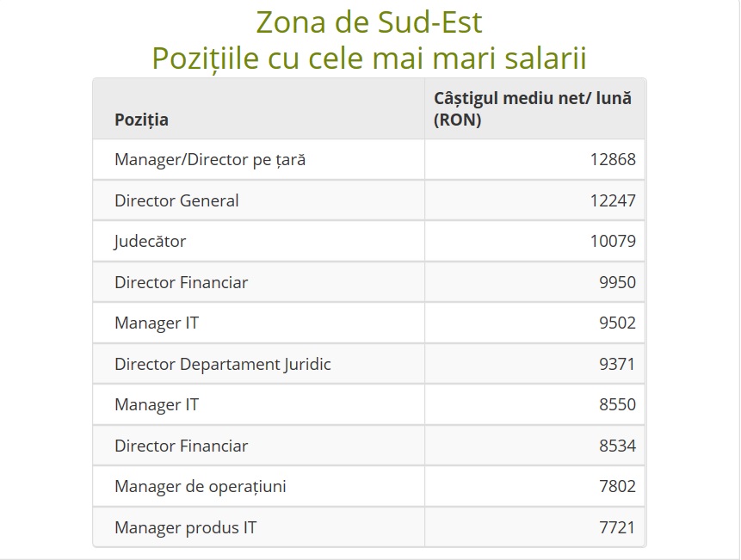Click the "Zona de Sud-Est" title
The height and width of the screenshot is (560, 741).
(369, 21)
